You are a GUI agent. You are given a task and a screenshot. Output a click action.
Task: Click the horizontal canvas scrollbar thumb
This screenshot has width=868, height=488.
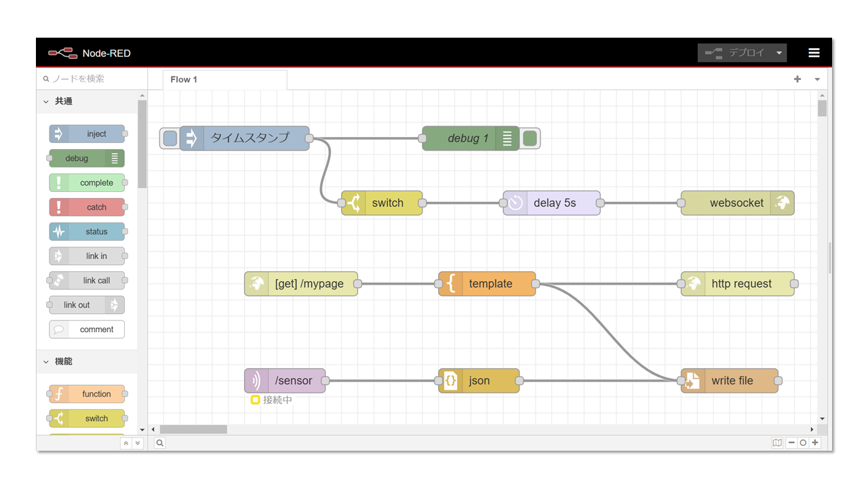tap(193, 429)
